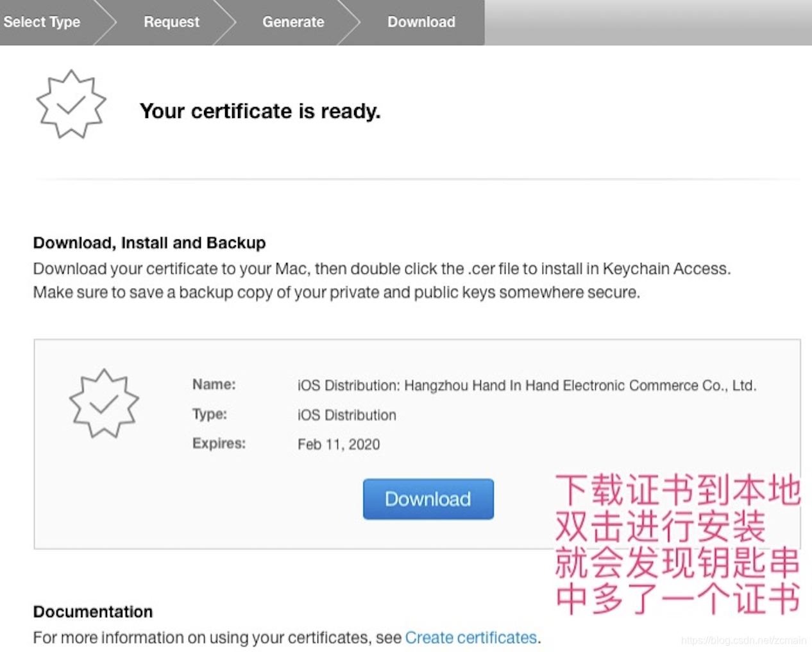Click the certificate ready badge icon beside the heading
The image size is (812, 652).
71,105
